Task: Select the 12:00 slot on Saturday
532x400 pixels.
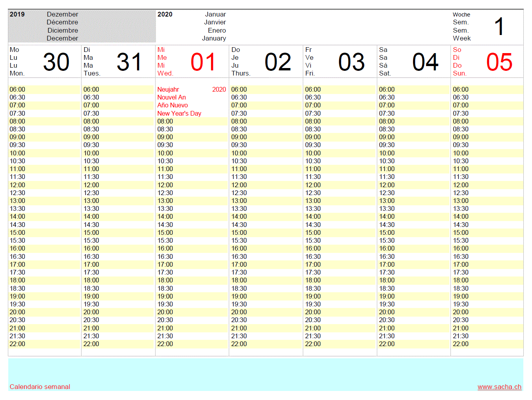Action: (414, 185)
